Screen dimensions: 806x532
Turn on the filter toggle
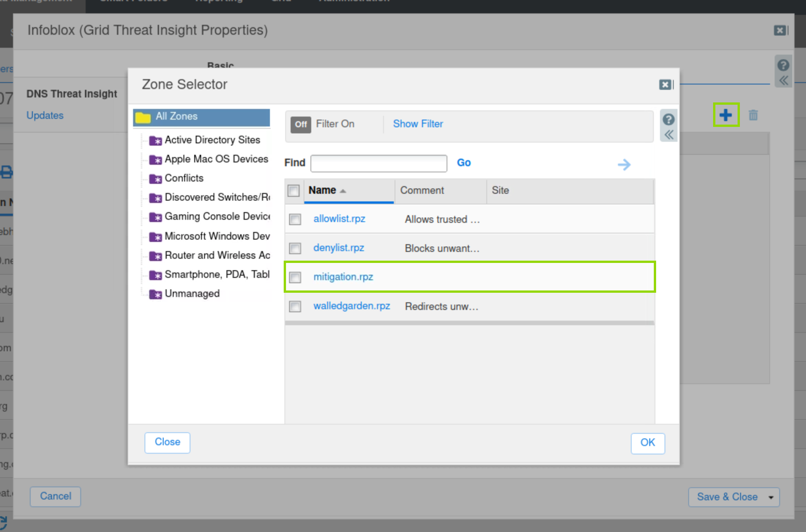301,124
